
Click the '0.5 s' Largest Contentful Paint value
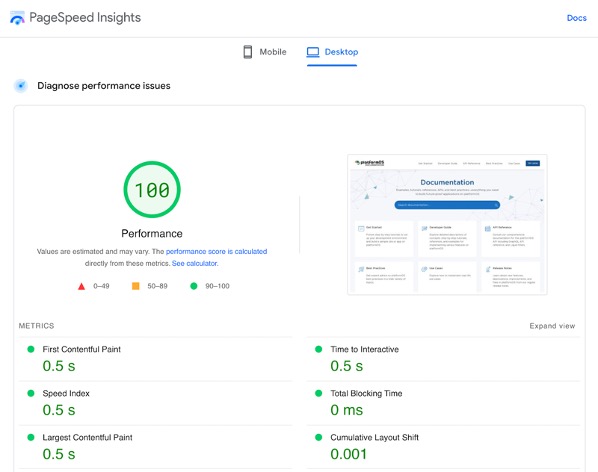coord(59,454)
